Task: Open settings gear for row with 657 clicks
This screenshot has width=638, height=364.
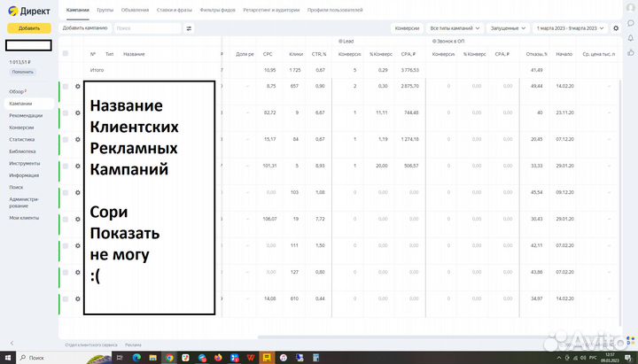Action: [78, 86]
